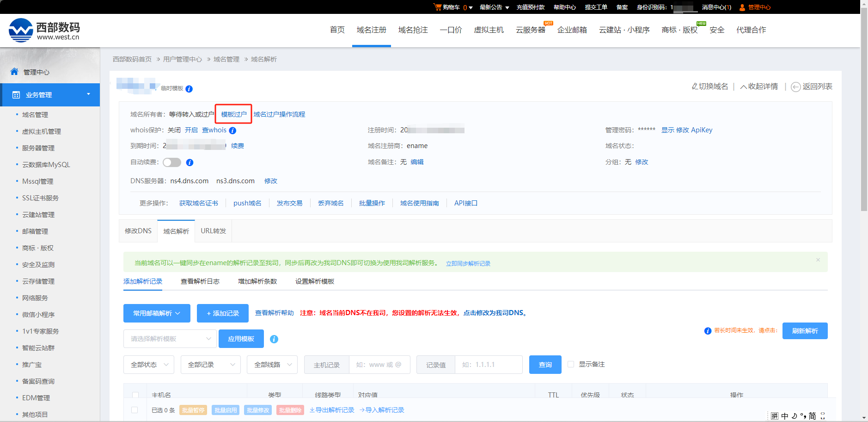Click info icon before 若长时间未生效 text
Image resolution: width=868 pixels, height=422 pixels.
[708, 331]
